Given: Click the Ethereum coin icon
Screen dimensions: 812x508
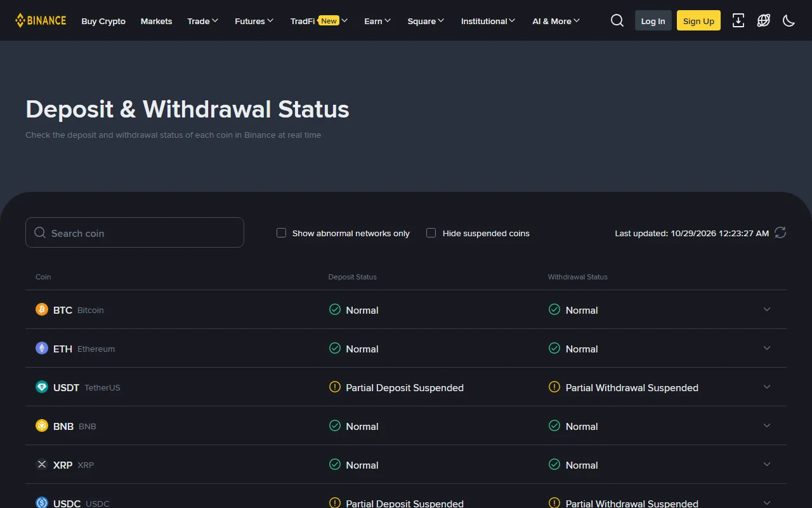Looking at the screenshot, I should [x=42, y=348].
